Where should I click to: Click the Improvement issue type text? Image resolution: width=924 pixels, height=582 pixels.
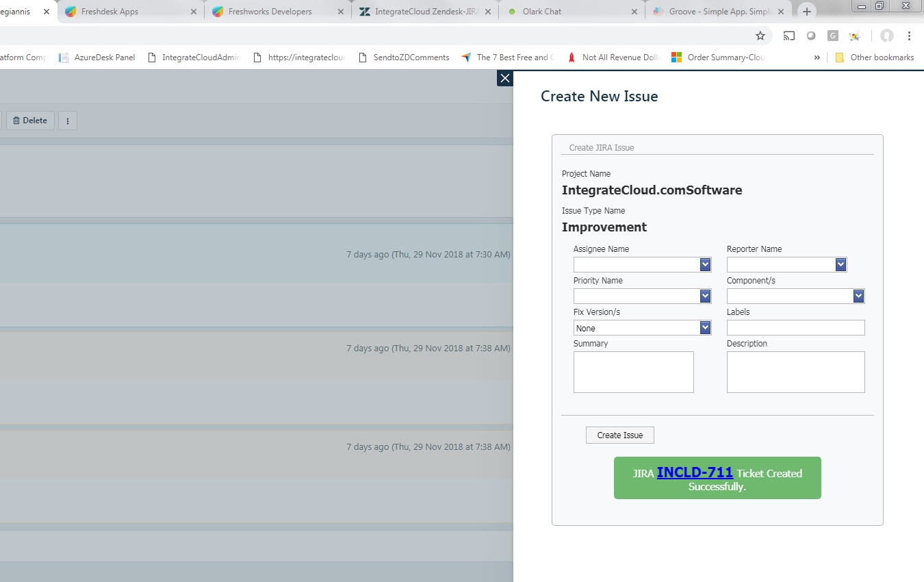(x=604, y=227)
